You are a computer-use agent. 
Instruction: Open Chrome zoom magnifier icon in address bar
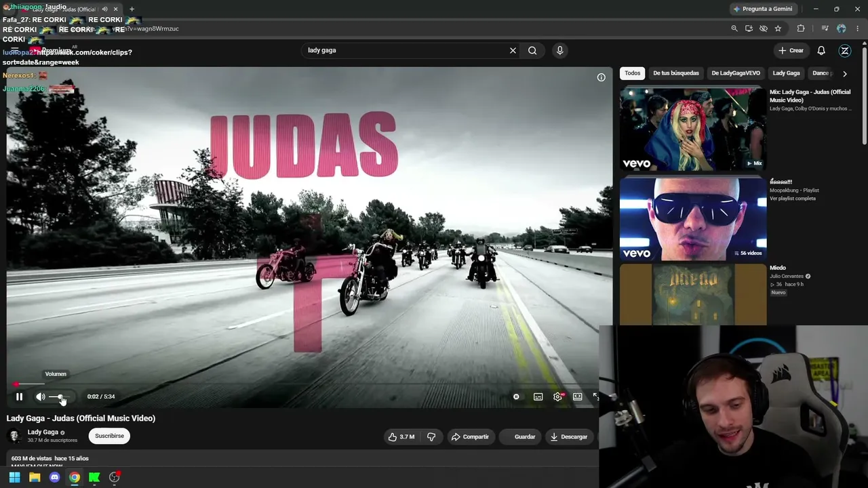pyautogui.click(x=734, y=28)
